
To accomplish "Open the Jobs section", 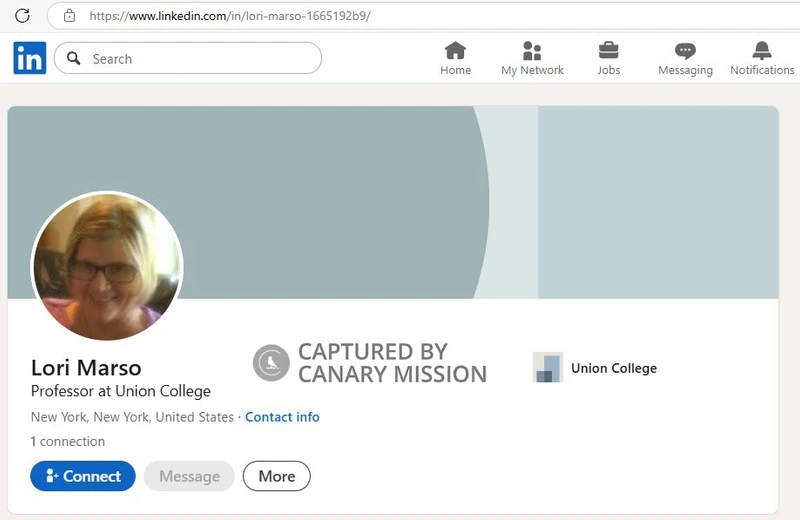I will pos(609,59).
